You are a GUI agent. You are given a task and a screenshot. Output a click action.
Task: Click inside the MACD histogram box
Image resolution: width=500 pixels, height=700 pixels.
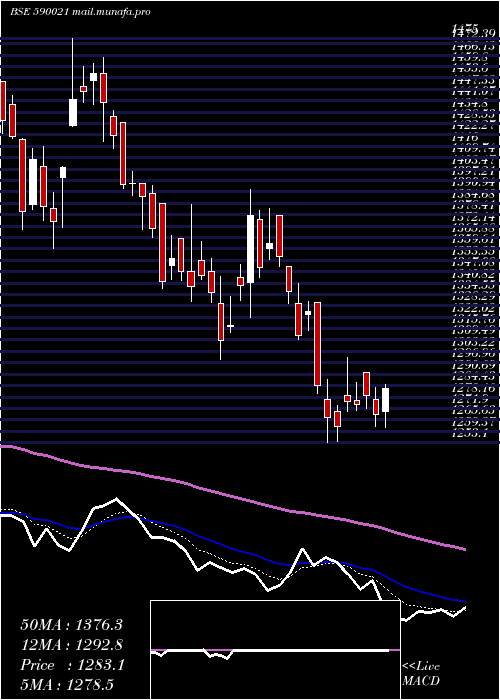coord(275,650)
